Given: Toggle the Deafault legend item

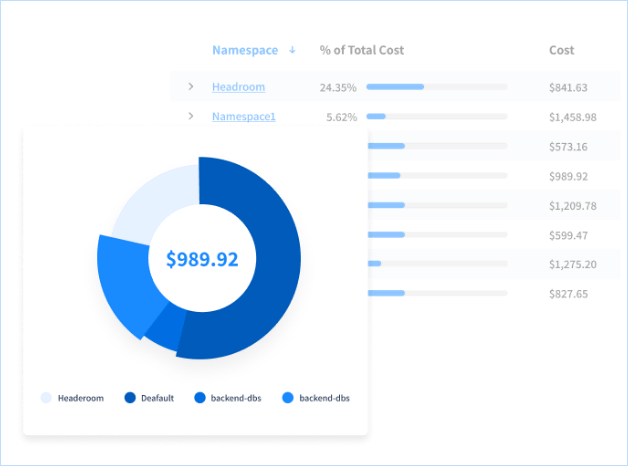Looking at the screenshot, I should (157, 398).
